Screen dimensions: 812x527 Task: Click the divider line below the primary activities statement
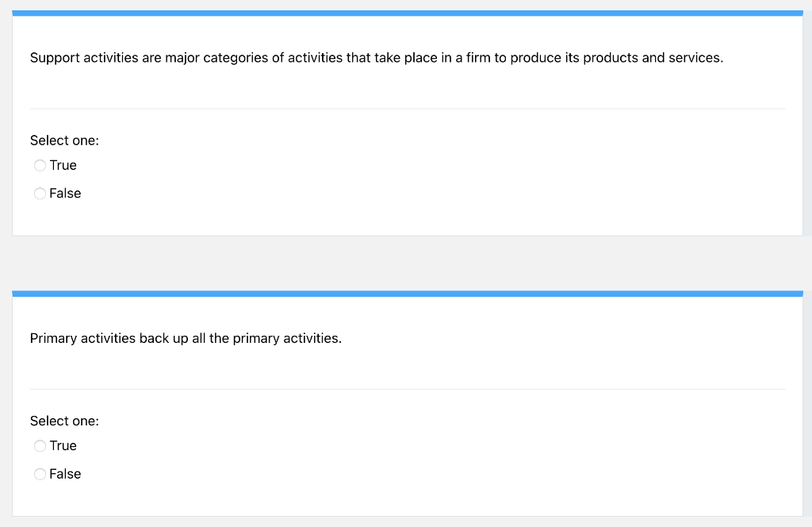click(408, 389)
